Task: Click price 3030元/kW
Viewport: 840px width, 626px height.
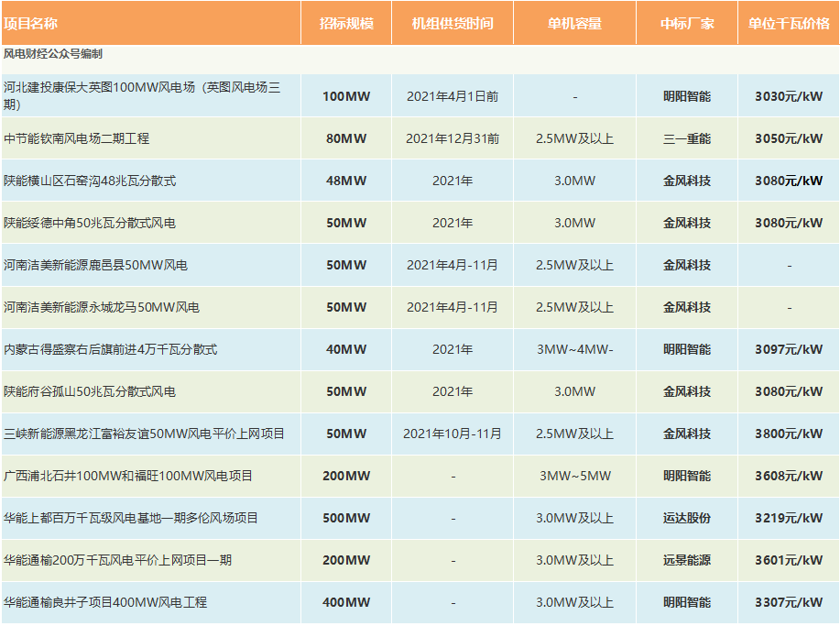Action: [789, 96]
